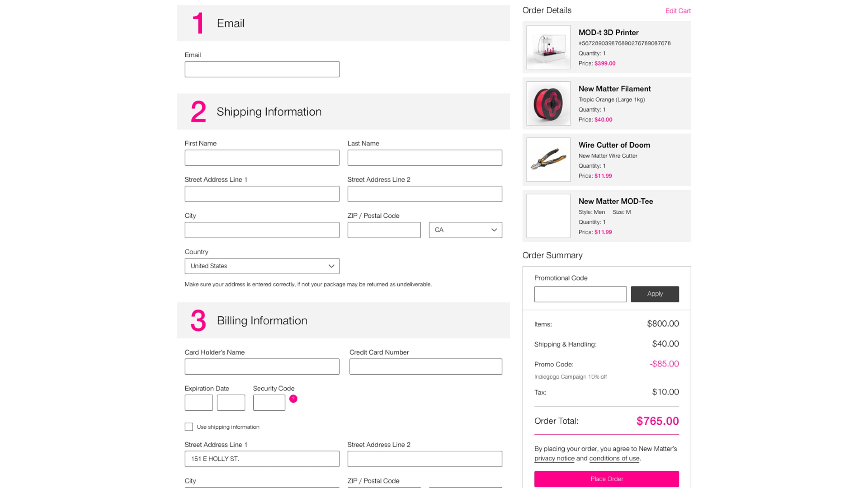Click the Security Code help question icon

point(293,399)
